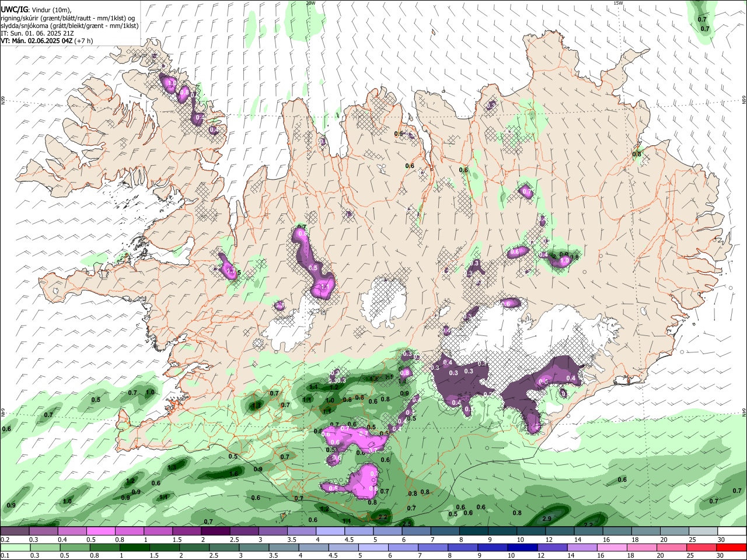This screenshot has width=747, height=560.
Task: Click the upper legend swatch for 0.3–0.4
Action: coord(43,531)
